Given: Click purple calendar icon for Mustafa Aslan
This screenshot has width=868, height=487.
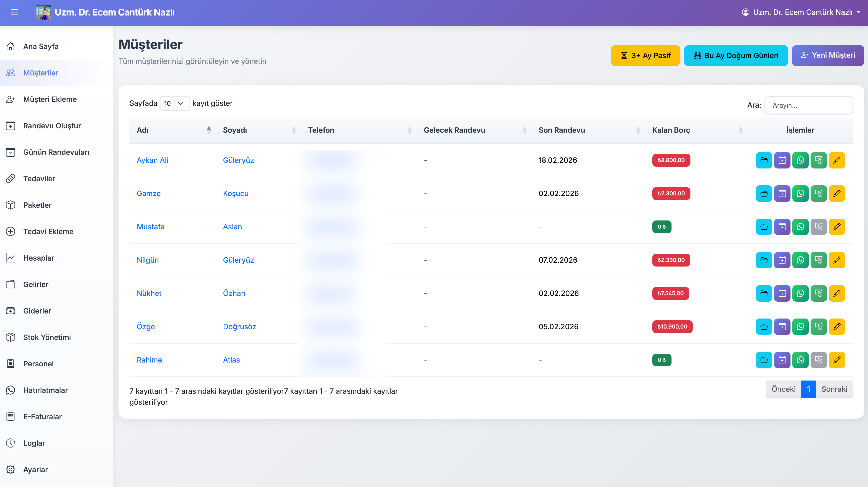Looking at the screenshot, I should click(x=782, y=227).
